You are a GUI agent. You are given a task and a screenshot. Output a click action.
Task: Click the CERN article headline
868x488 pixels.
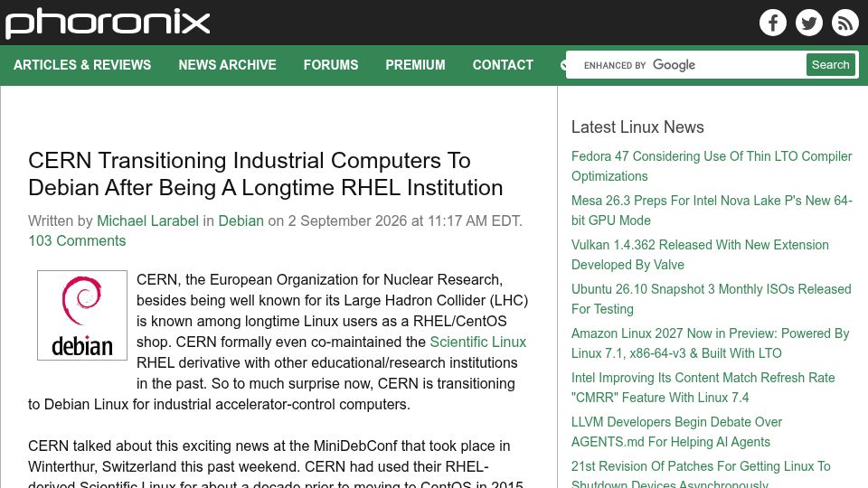click(266, 174)
